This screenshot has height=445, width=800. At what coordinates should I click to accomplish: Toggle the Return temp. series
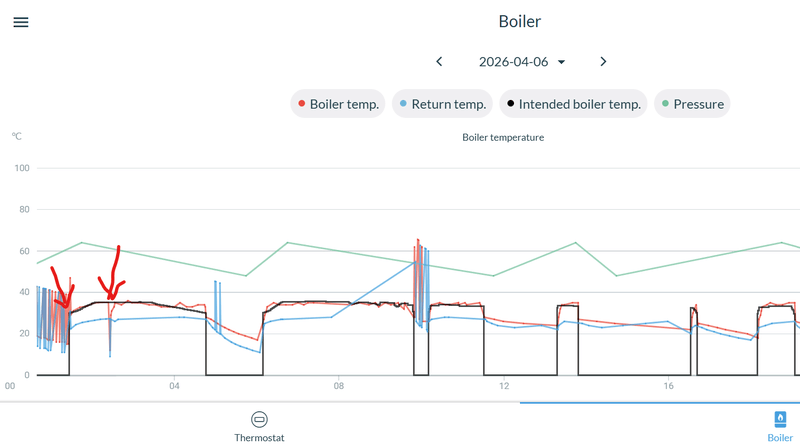click(x=443, y=103)
